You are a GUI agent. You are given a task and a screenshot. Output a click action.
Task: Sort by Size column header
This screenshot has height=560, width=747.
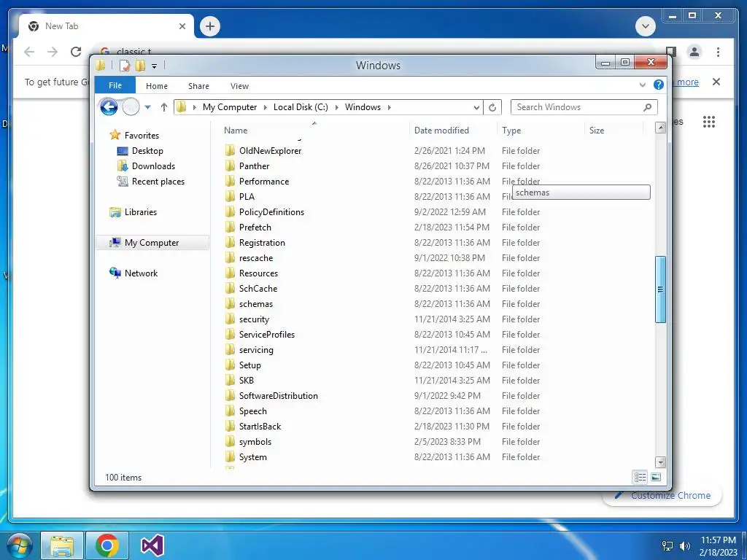click(614, 130)
